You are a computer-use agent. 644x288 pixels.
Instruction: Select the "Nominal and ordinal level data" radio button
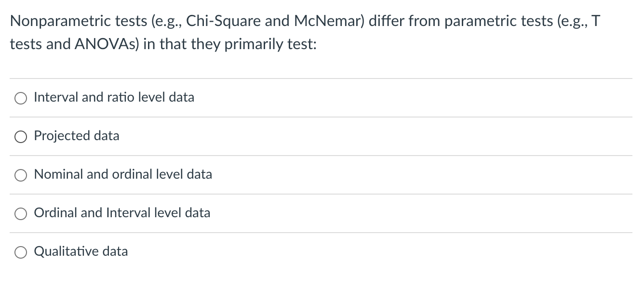(x=20, y=175)
